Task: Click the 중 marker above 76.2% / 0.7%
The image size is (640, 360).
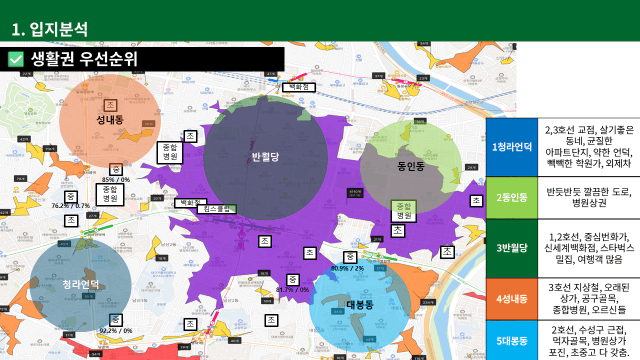Action: 71,197
